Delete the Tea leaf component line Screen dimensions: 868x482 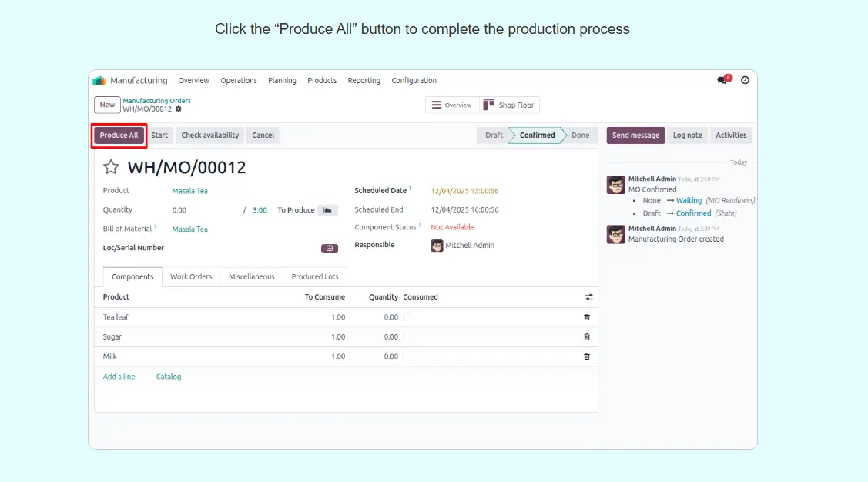(x=587, y=317)
